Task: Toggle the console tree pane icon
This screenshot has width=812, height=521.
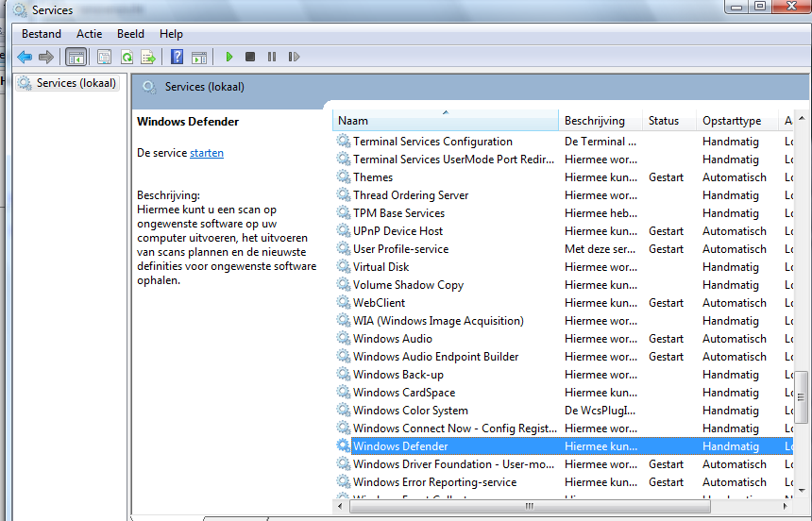Action: coord(76,57)
